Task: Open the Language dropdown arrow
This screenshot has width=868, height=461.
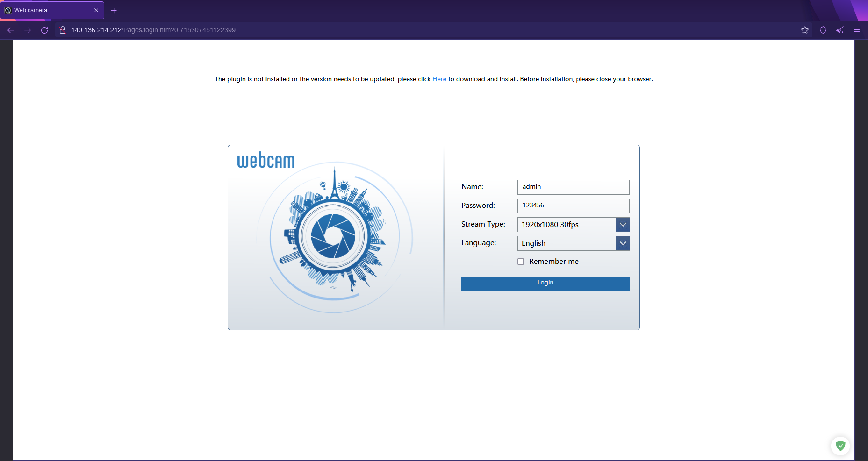Action: [x=623, y=243]
